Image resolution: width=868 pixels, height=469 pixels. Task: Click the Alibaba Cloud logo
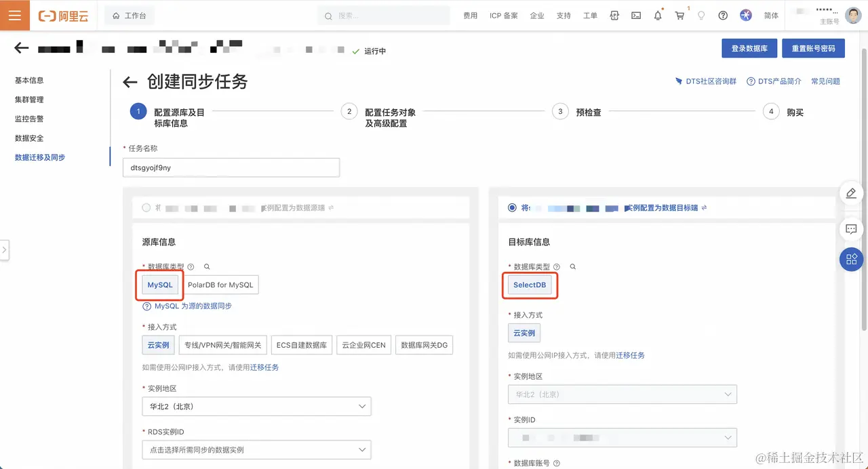coord(63,16)
